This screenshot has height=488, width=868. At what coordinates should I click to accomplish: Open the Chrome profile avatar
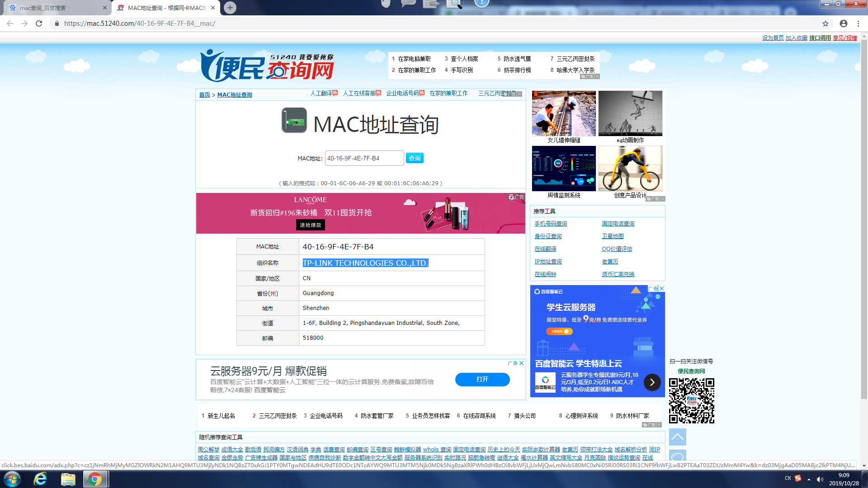pos(844,23)
